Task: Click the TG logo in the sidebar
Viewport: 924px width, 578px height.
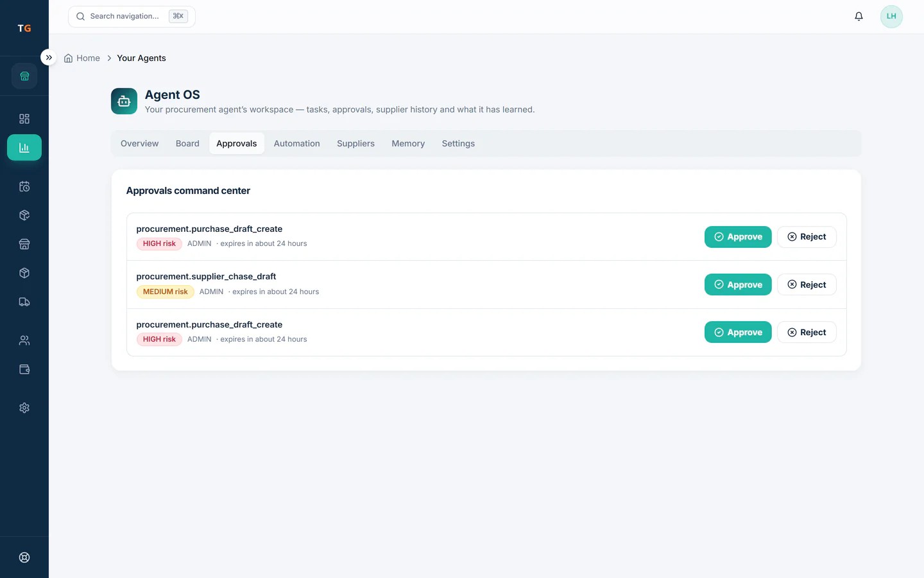Action: click(24, 28)
